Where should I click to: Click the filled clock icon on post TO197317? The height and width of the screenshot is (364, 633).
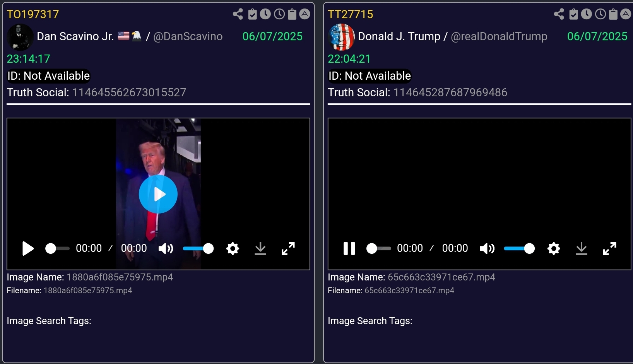[x=265, y=14]
